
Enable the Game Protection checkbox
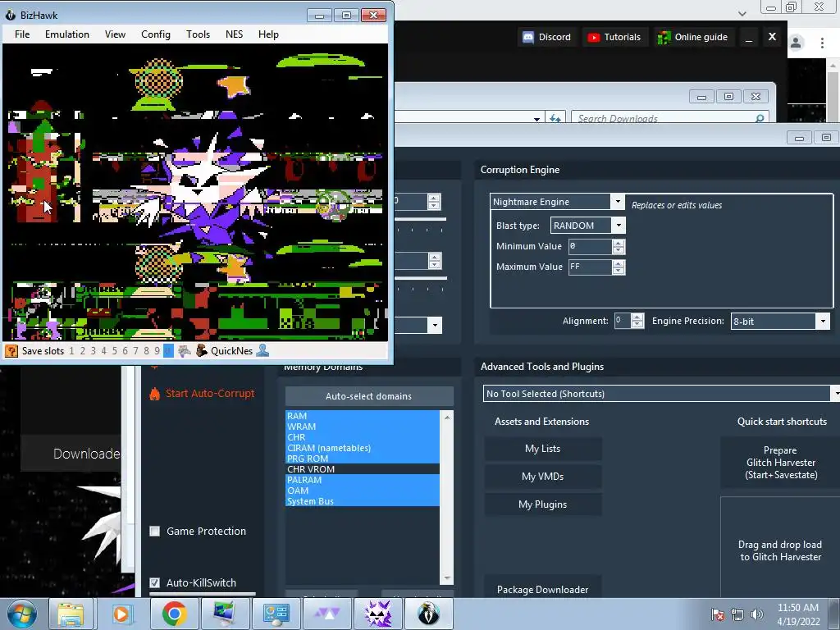pos(155,532)
